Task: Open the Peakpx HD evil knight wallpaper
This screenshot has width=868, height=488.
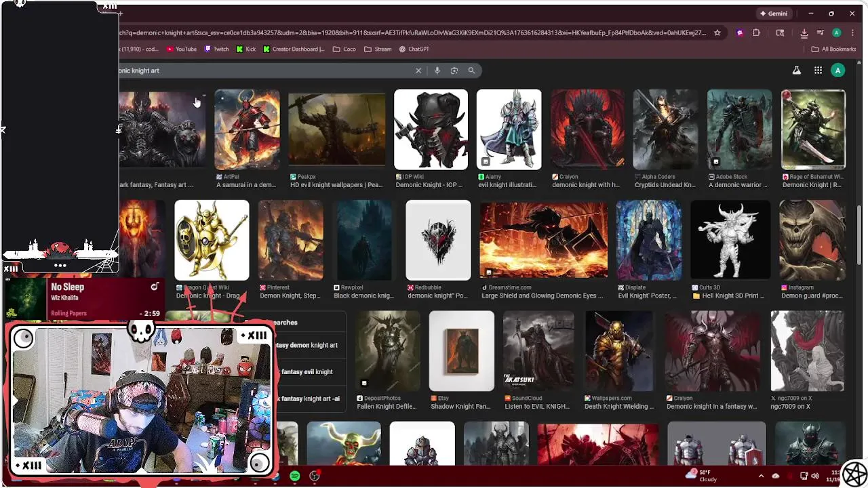Action: 337,129
